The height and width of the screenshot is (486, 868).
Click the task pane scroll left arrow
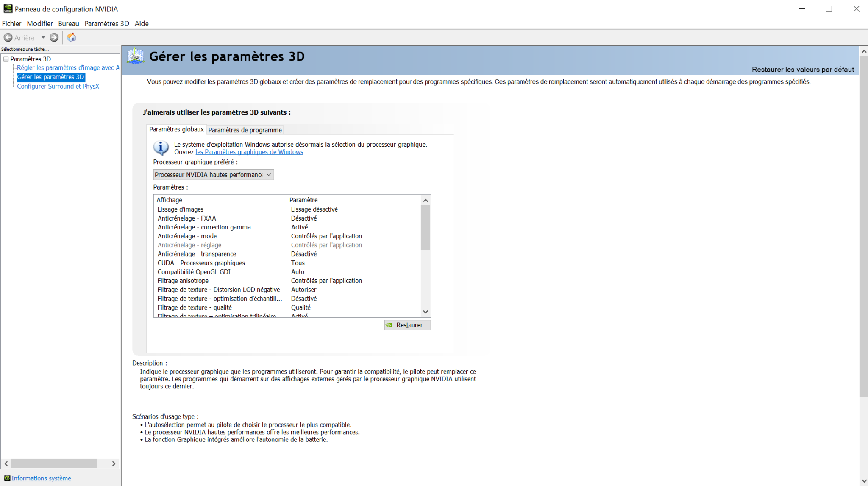click(6, 464)
